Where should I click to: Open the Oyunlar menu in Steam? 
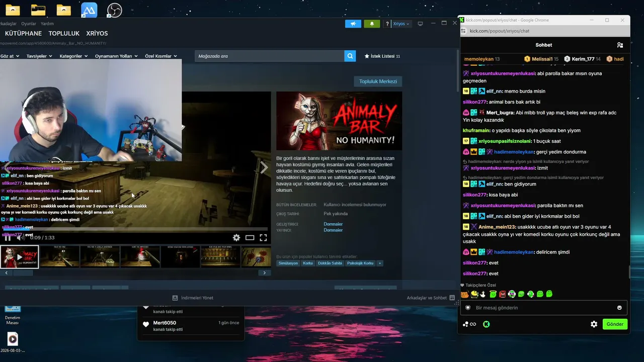(x=29, y=24)
